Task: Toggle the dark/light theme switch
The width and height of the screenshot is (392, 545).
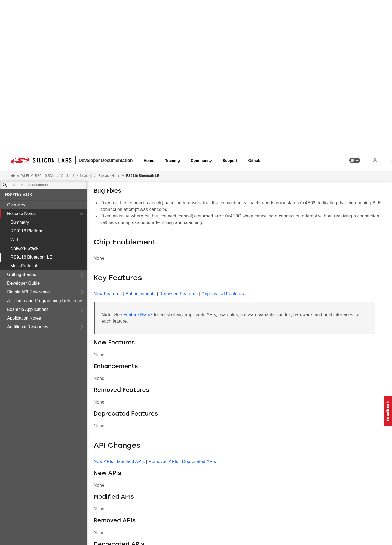Action: [x=354, y=161]
